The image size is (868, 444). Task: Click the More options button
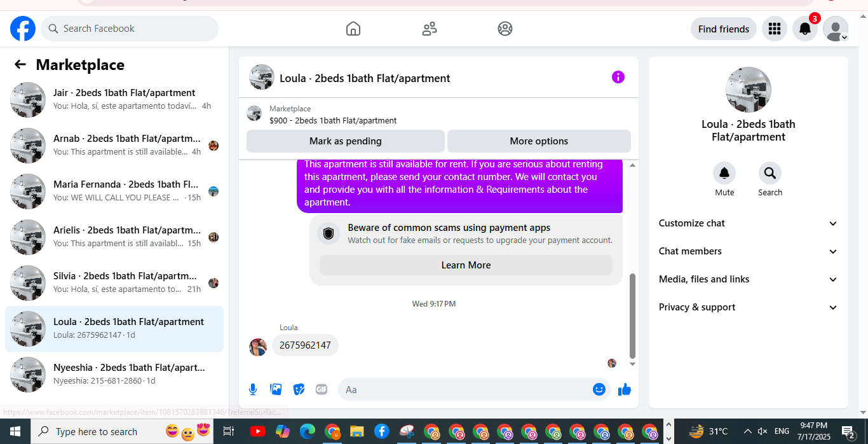coord(539,141)
